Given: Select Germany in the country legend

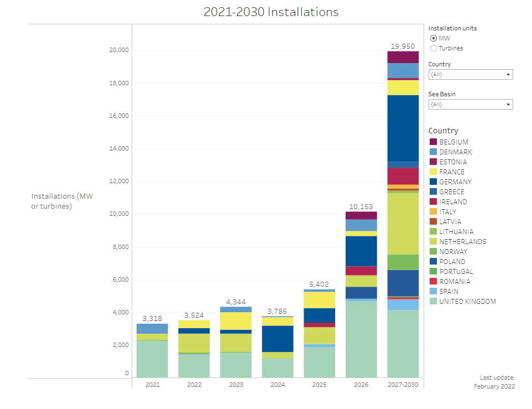Looking at the screenshot, I should click(455, 182).
